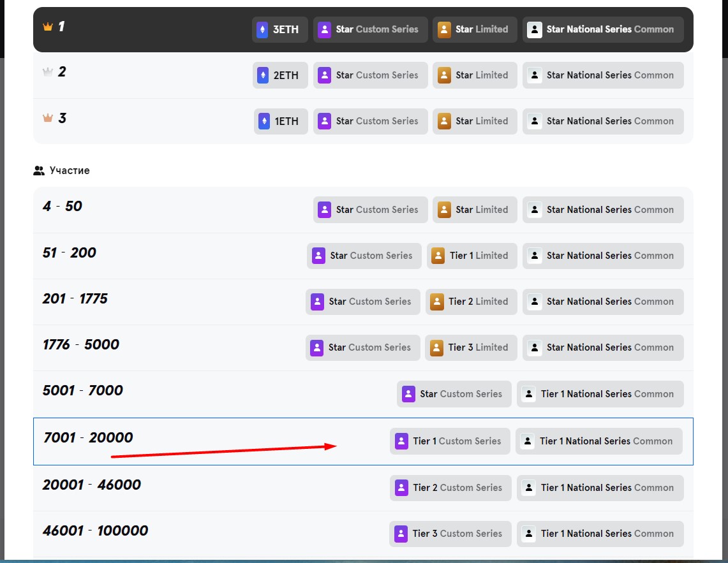Viewport: 728px width, 563px height.
Task: Open the Tier 1 Custom Series badge
Action: point(450,441)
